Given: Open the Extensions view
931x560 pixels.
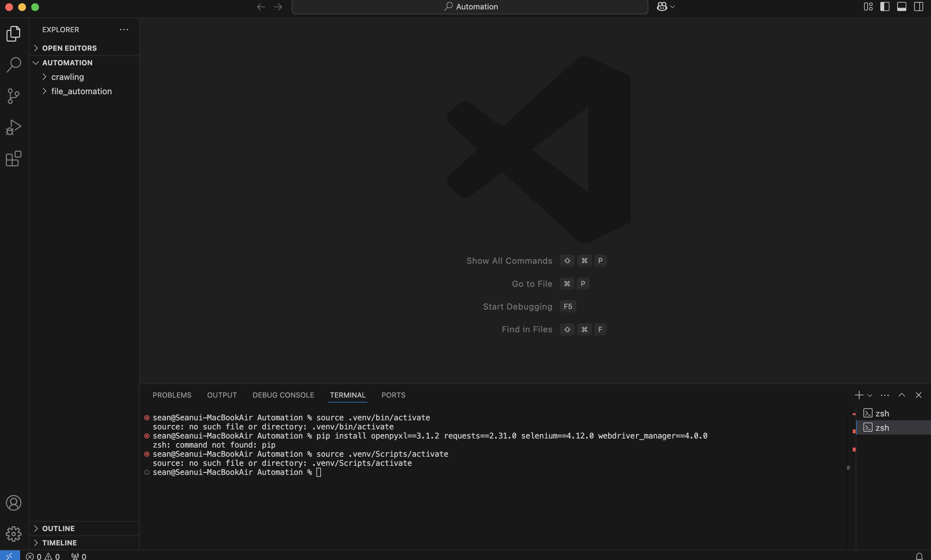Looking at the screenshot, I should click(x=14, y=159).
